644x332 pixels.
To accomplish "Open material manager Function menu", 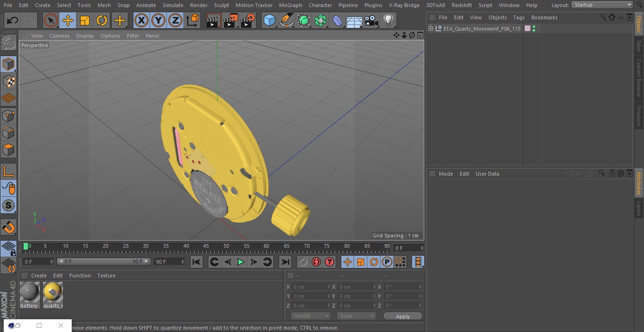I will pyautogui.click(x=80, y=275).
